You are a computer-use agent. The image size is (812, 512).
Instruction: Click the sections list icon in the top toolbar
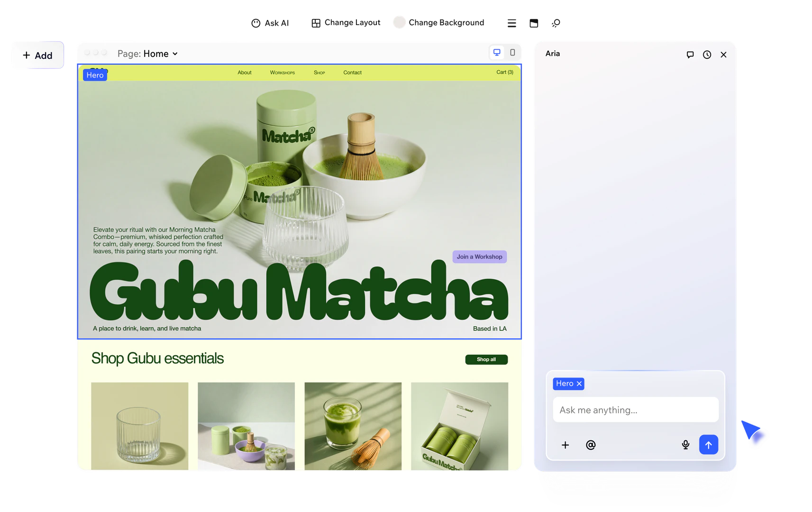[511, 22]
